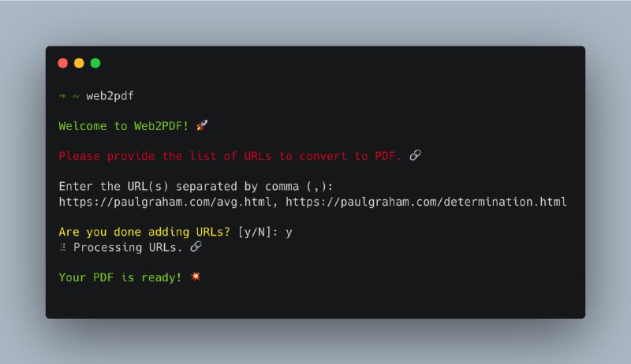Click the explosion emoji after PDF is ready
This screenshot has width=631, height=364.
195,277
